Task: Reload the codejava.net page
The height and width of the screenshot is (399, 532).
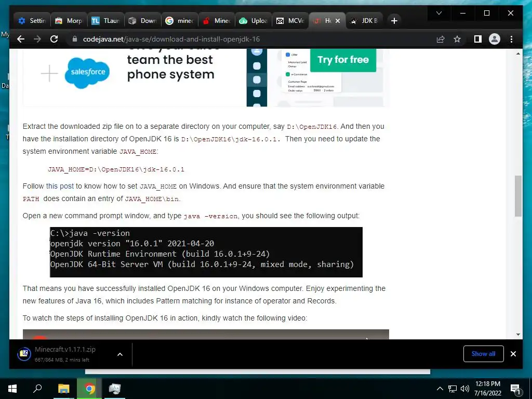Action: tap(54, 39)
